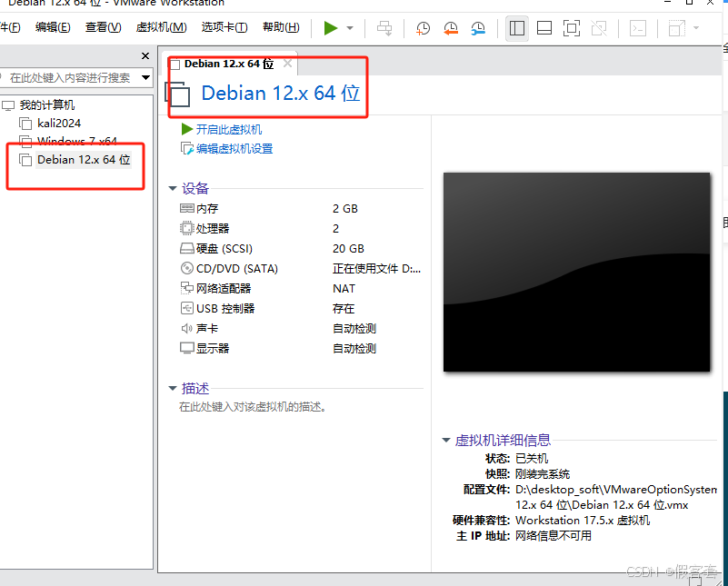Image resolution: width=728 pixels, height=586 pixels.
Task: Close the library panel with X
Action: [x=145, y=56]
